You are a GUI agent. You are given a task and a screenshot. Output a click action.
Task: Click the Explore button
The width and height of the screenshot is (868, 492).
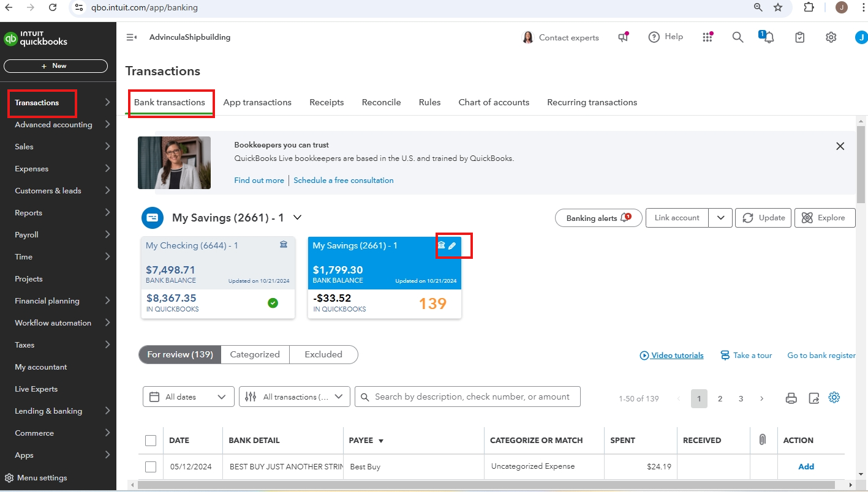coord(825,218)
